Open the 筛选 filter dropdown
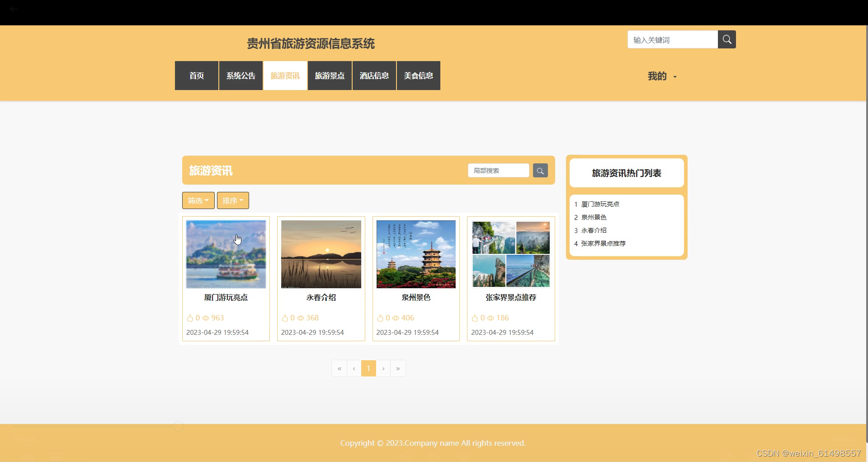868x462 pixels. click(198, 200)
